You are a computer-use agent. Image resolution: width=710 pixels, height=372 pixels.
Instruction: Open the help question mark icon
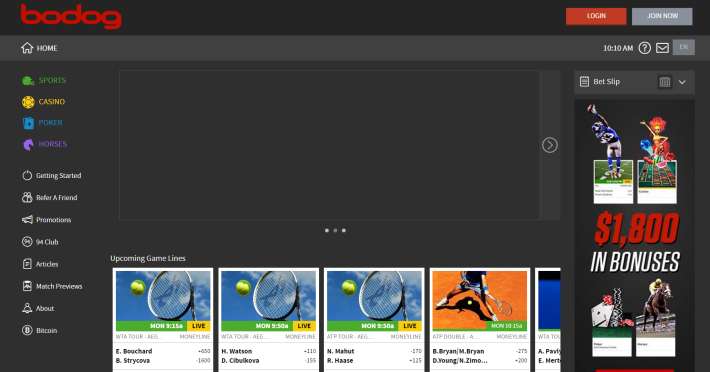644,48
